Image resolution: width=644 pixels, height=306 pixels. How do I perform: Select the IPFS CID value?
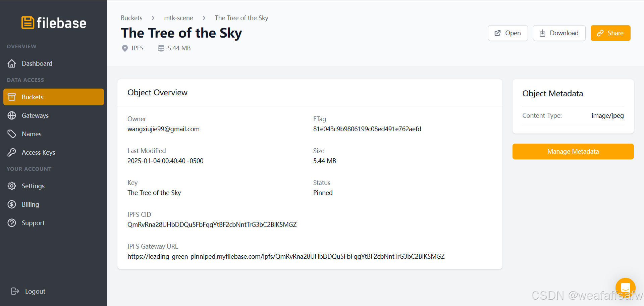pos(212,224)
